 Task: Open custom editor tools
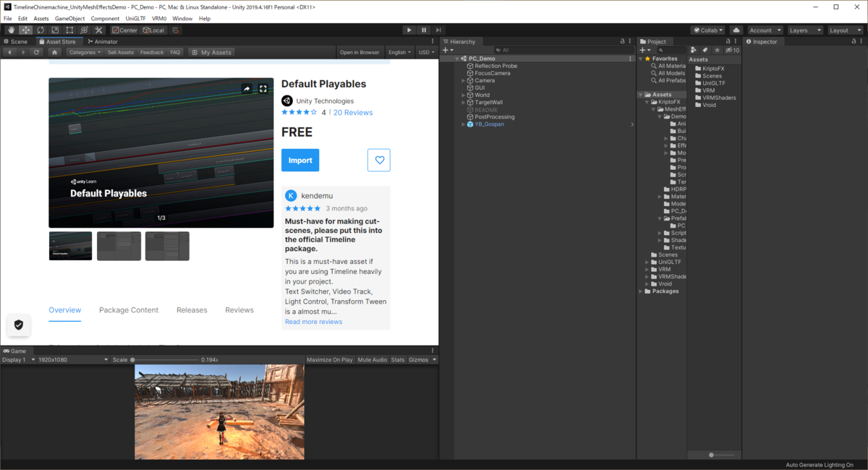98,30
